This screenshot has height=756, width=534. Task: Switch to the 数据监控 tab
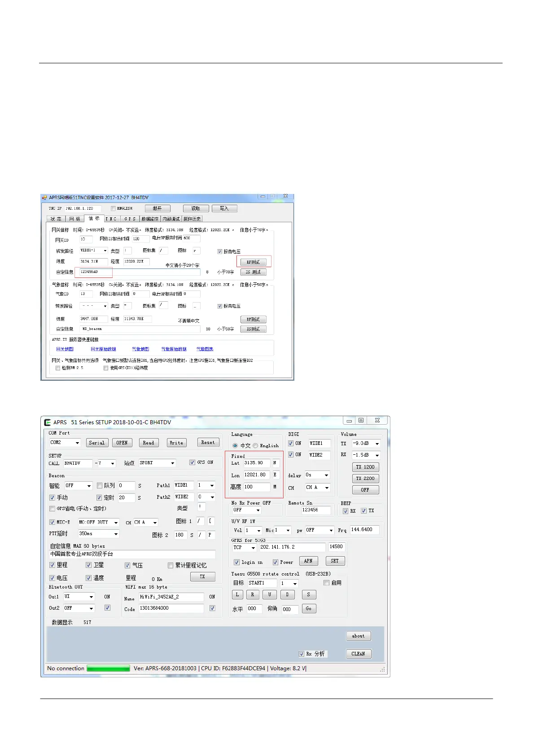pos(150,219)
